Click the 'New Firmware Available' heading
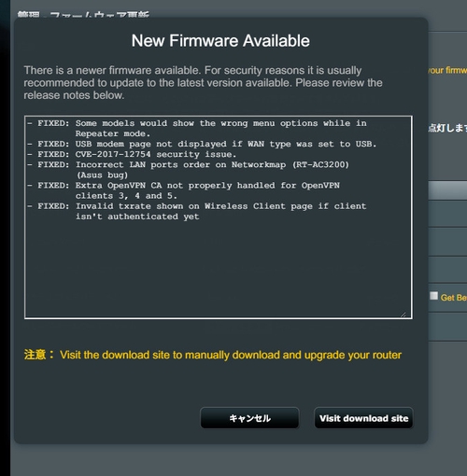 click(x=220, y=41)
